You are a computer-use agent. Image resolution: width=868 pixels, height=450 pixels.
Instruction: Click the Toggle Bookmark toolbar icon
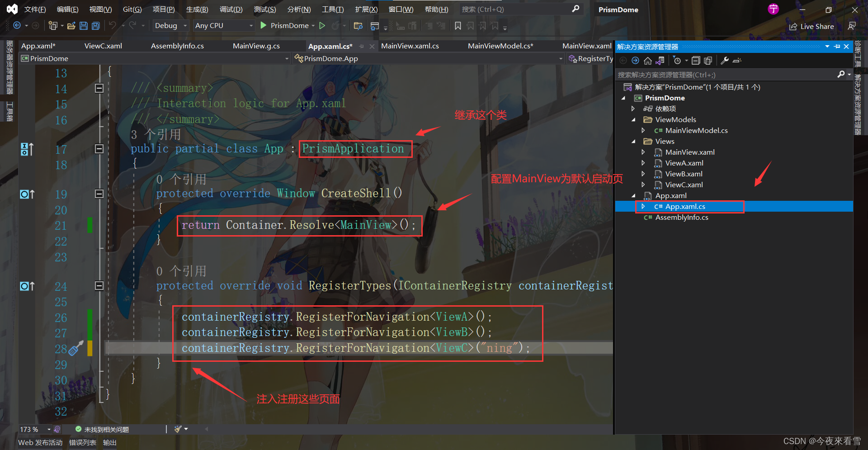point(458,26)
